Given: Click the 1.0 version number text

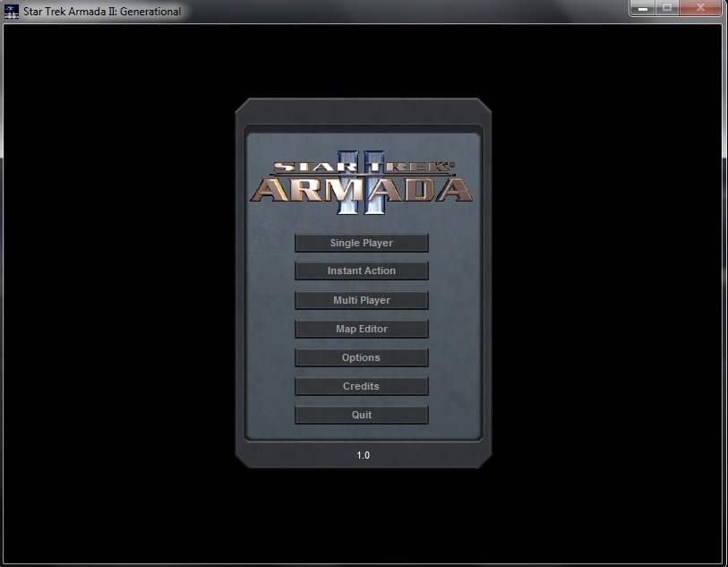Looking at the screenshot, I should (x=363, y=455).
